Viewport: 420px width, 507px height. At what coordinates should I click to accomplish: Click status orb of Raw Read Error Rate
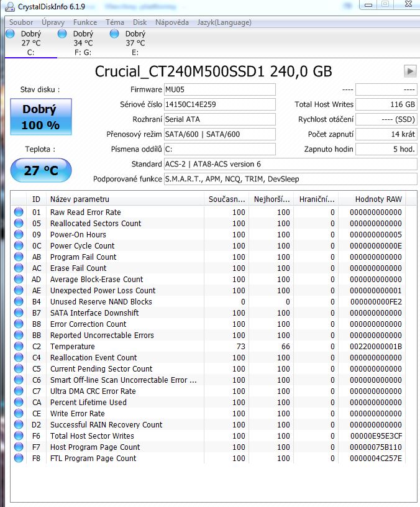coord(19,212)
